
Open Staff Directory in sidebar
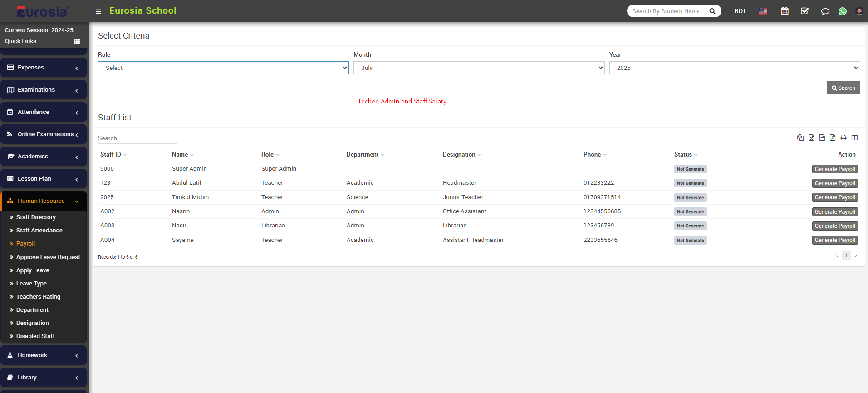click(36, 217)
